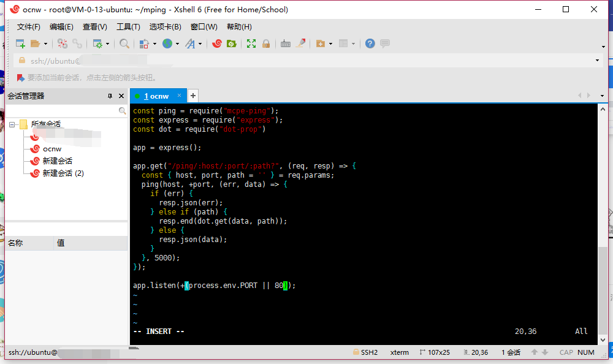Launch Xftp using red swirl icon
Screen dimensions: 613x364
click(x=217, y=44)
